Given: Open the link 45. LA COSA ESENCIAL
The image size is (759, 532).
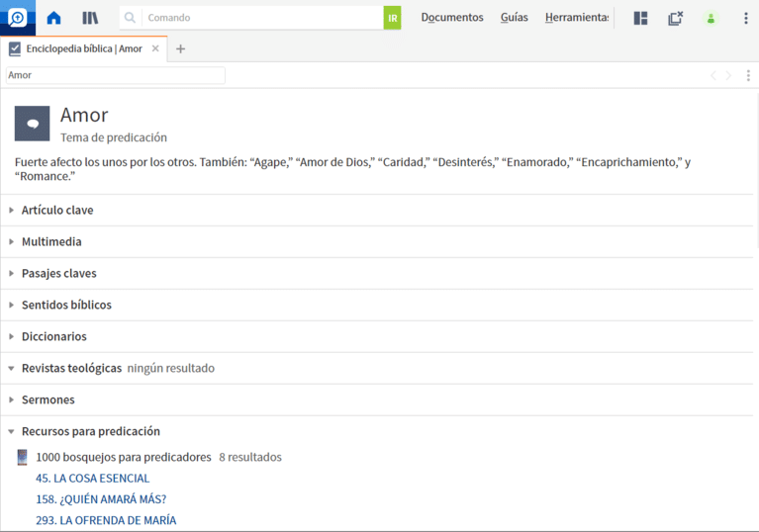Looking at the screenshot, I should (x=93, y=479).
